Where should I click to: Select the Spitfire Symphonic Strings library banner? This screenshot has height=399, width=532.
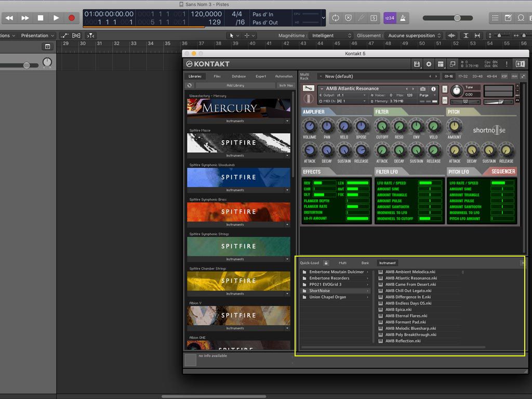point(238,246)
